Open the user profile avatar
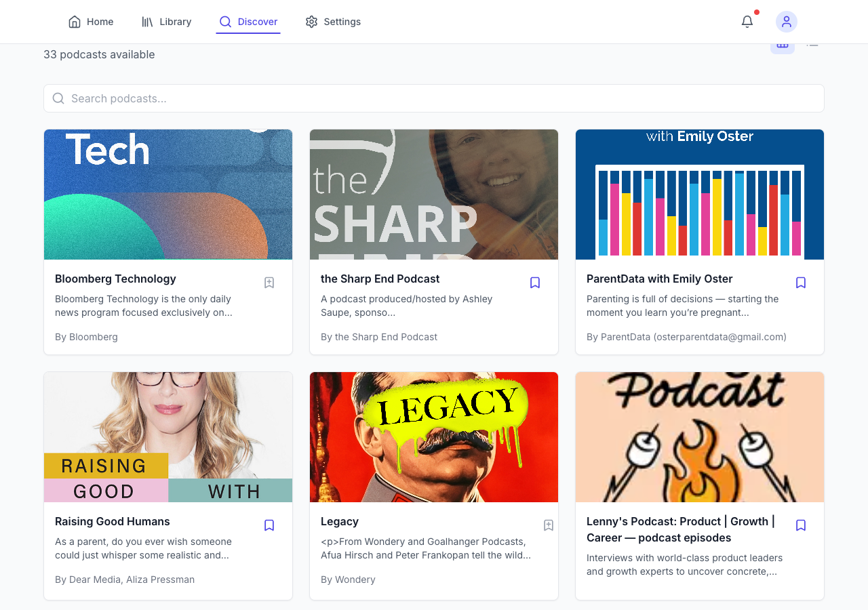868x610 pixels. point(786,21)
